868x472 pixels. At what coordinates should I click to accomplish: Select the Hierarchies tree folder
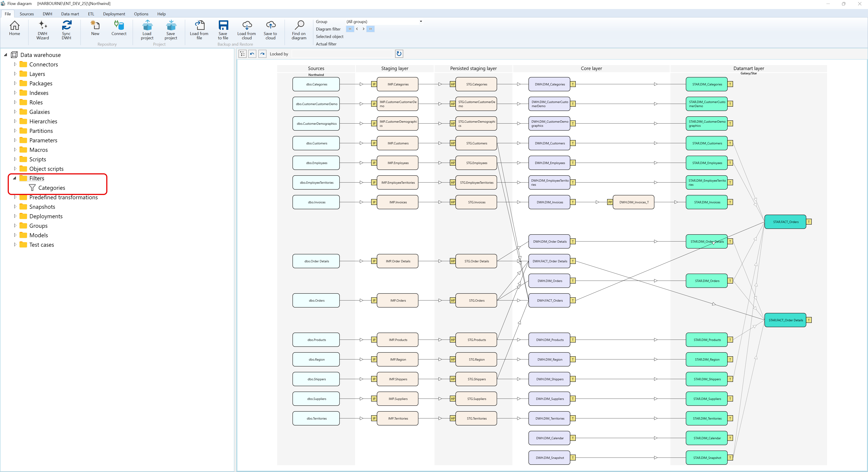pos(43,121)
